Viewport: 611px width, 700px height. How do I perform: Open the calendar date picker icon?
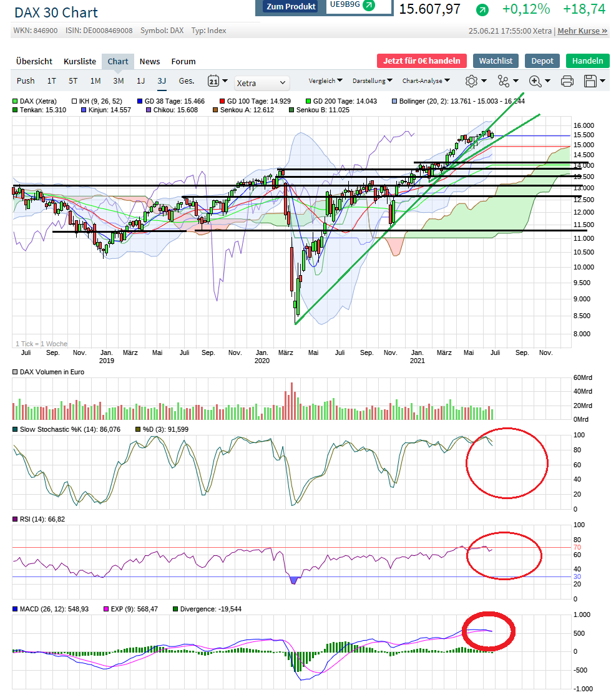pos(215,80)
